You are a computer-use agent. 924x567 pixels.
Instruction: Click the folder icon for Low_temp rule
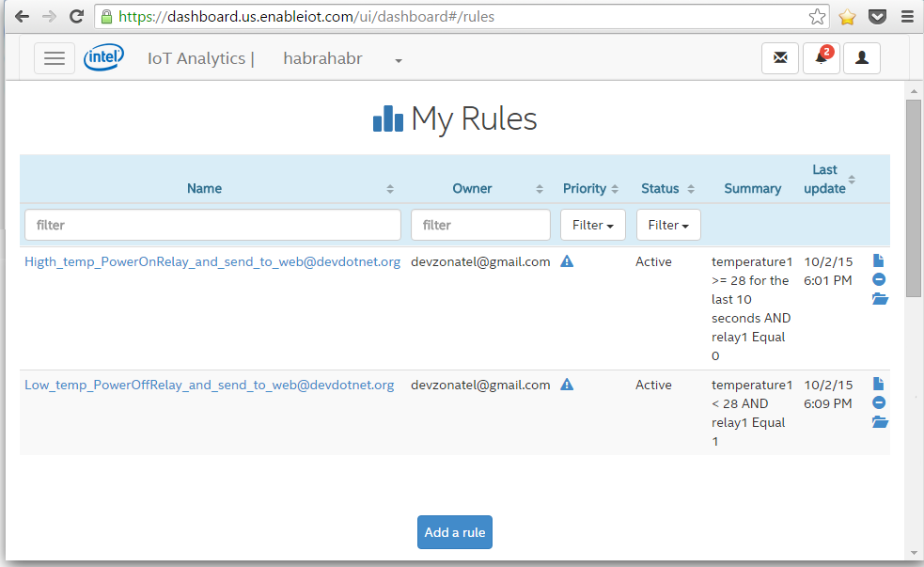(x=880, y=422)
